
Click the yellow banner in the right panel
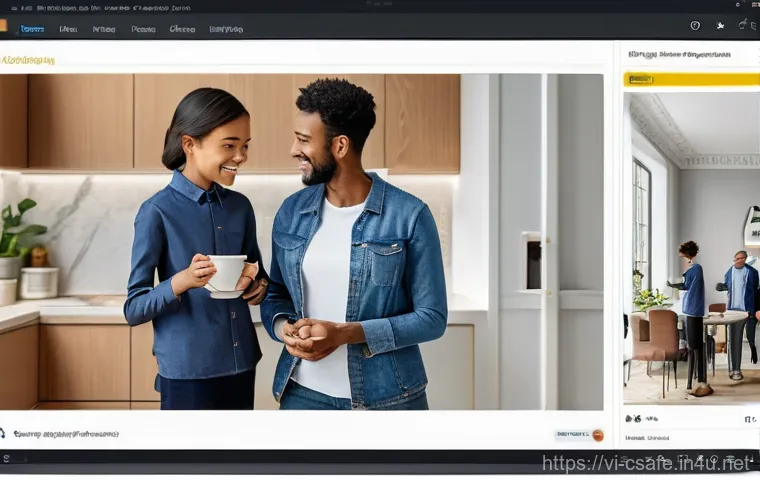click(x=691, y=79)
